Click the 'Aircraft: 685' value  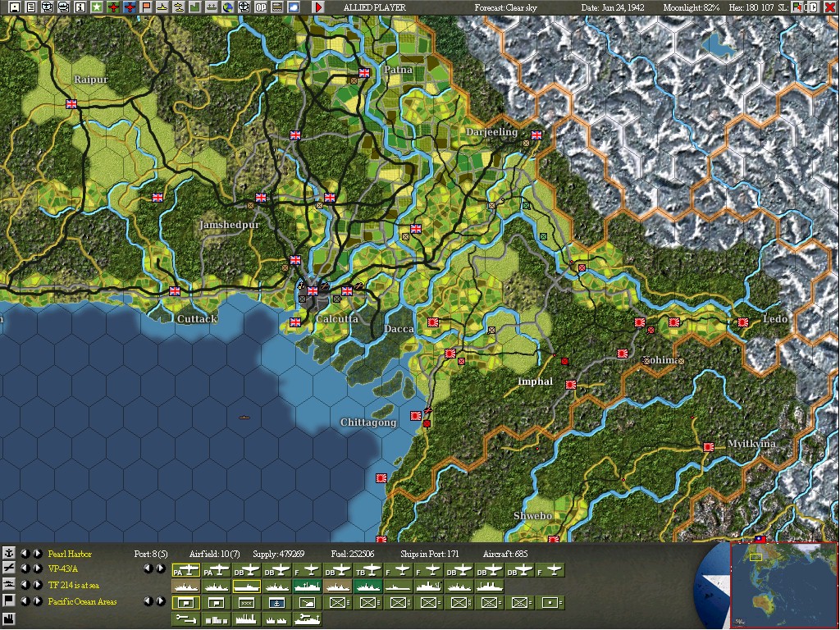(505, 554)
